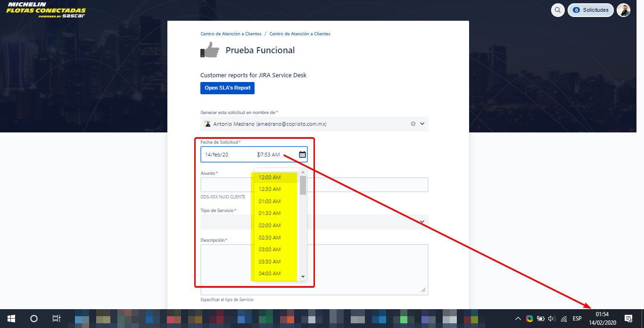This screenshot has height=328, width=644.
Task: Open the Windows Start menu
Action: [11, 319]
